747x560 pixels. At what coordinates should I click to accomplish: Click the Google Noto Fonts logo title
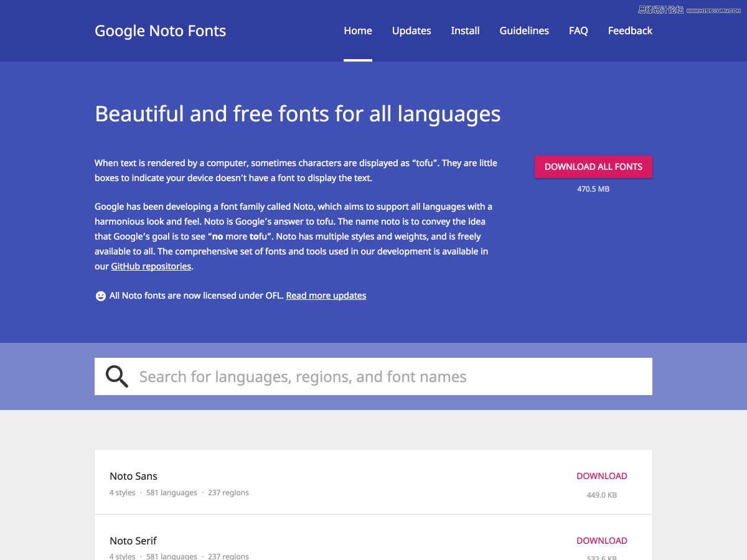160,31
